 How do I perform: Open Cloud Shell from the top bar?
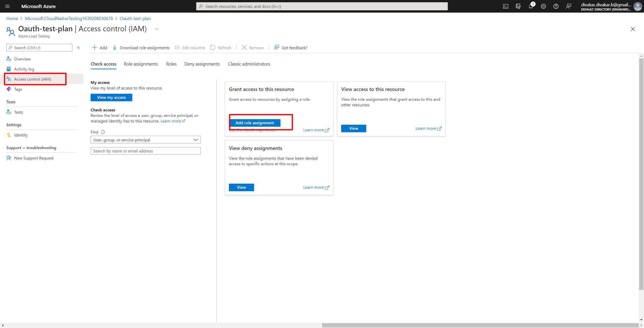point(505,6)
